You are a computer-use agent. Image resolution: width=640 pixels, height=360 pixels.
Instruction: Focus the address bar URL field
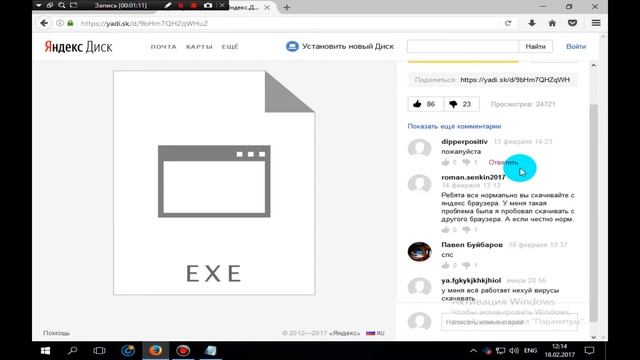pos(286,23)
